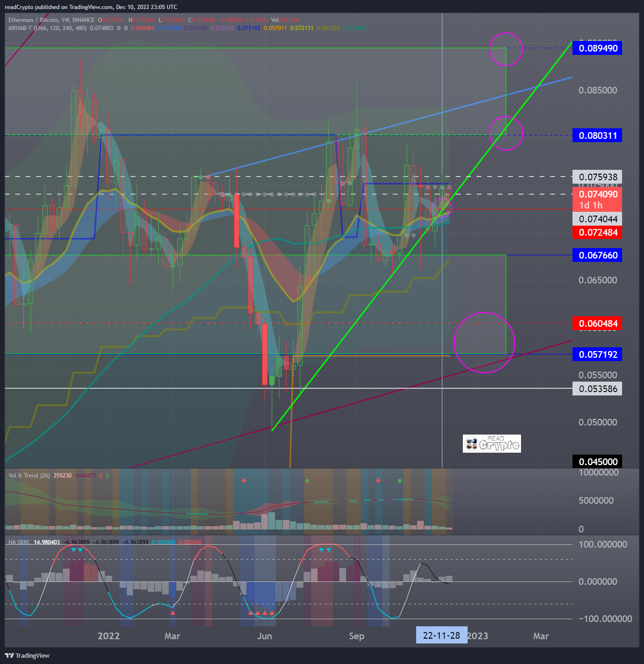Click the 2023 label on time axis
644x664 pixels.
477,636
